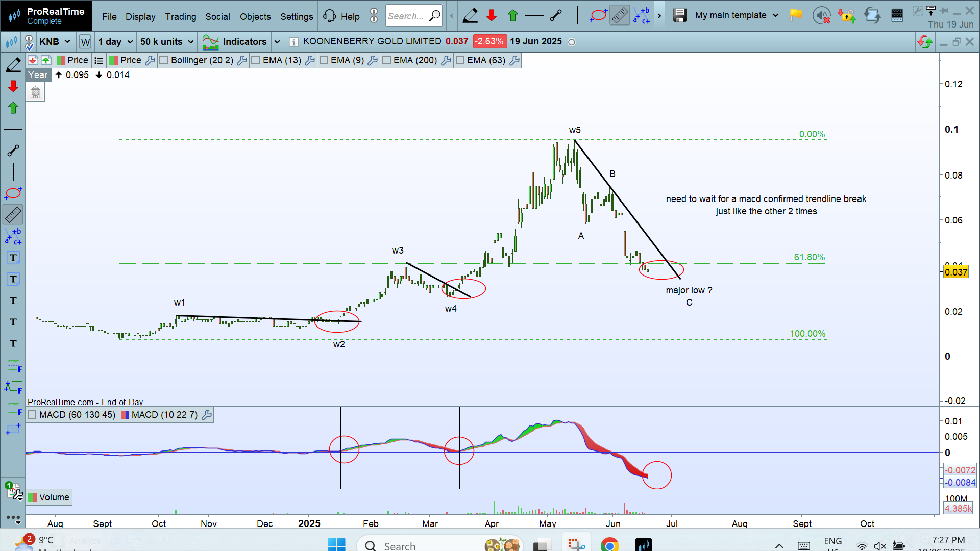
Task: Enable the MACD (60 130 45) checkbox
Action: [x=32, y=415]
